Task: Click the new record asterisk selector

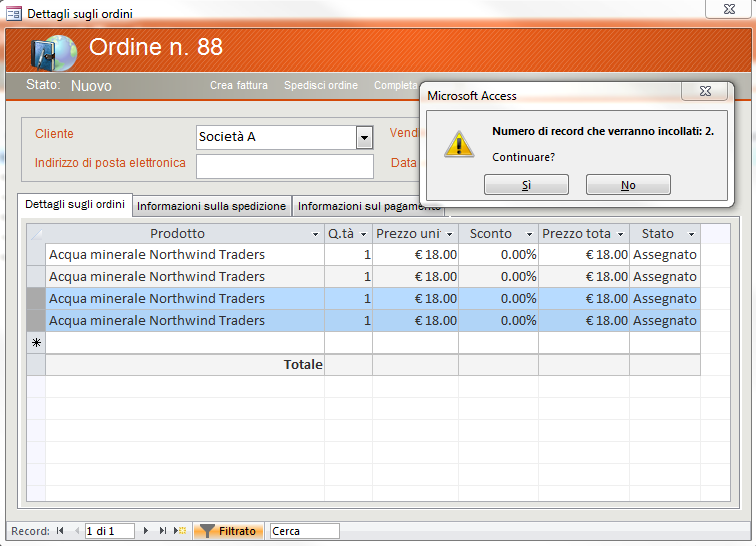Action: point(36,343)
